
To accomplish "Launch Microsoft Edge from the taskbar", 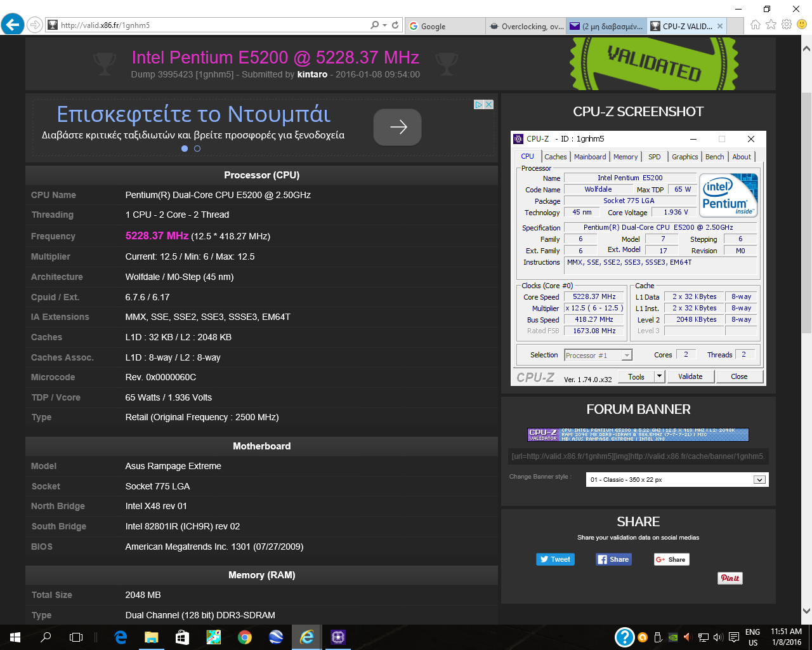I will pyautogui.click(x=121, y=637).
